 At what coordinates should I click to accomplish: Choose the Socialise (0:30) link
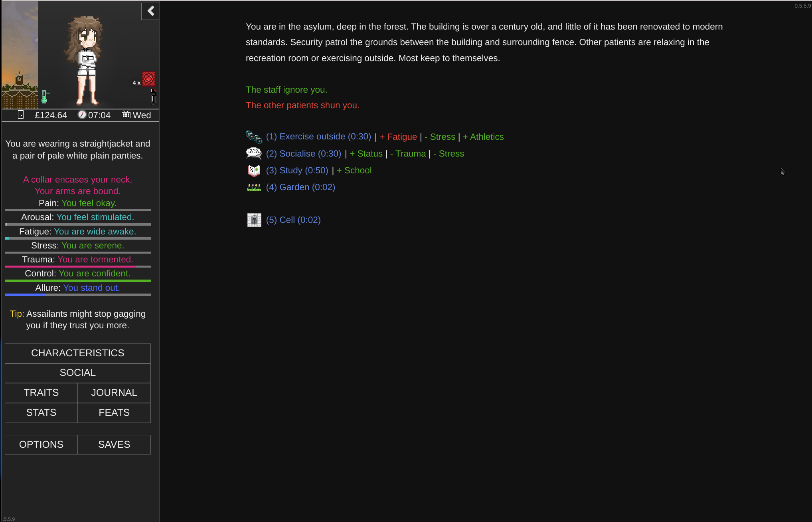point(304,154)
